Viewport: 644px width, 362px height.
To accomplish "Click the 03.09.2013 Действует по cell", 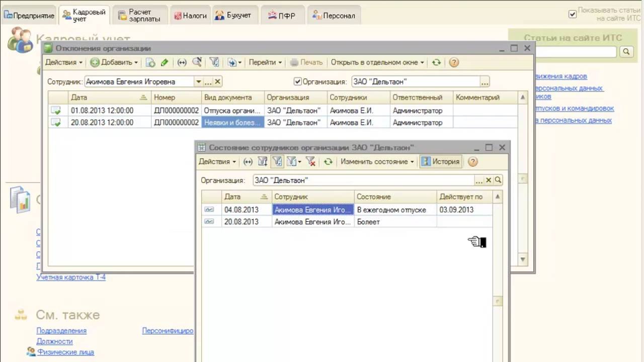I will (464, 210).
